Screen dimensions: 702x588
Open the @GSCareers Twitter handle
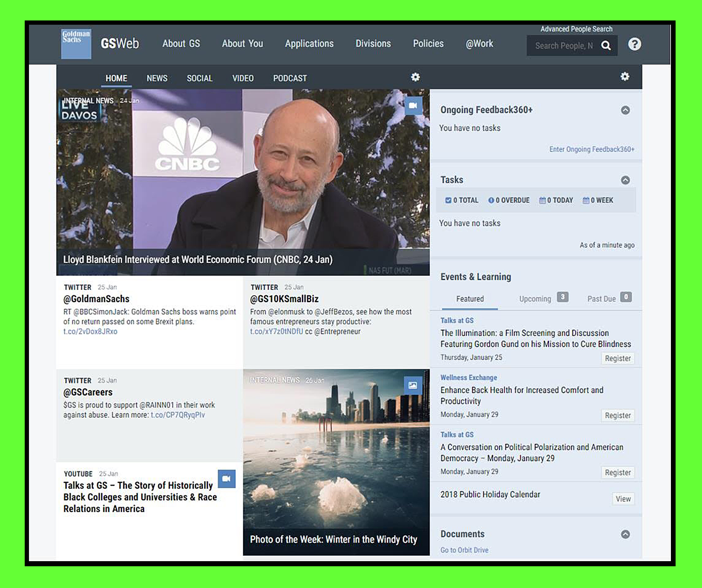coord(88,392)
